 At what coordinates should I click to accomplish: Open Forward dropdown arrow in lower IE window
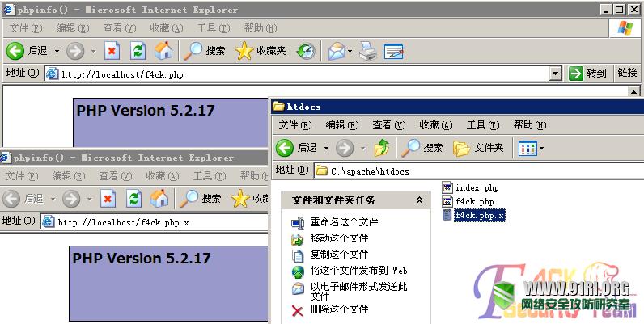89,200
